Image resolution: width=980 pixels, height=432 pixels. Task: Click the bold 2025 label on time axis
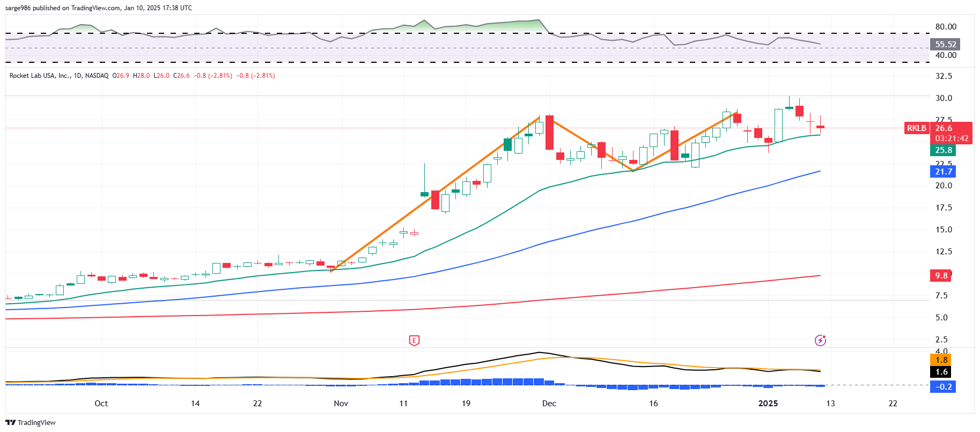point(768,404)
